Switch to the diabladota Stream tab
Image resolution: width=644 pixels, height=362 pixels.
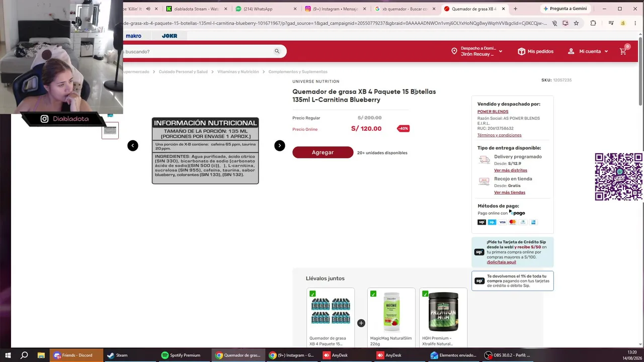196,9
